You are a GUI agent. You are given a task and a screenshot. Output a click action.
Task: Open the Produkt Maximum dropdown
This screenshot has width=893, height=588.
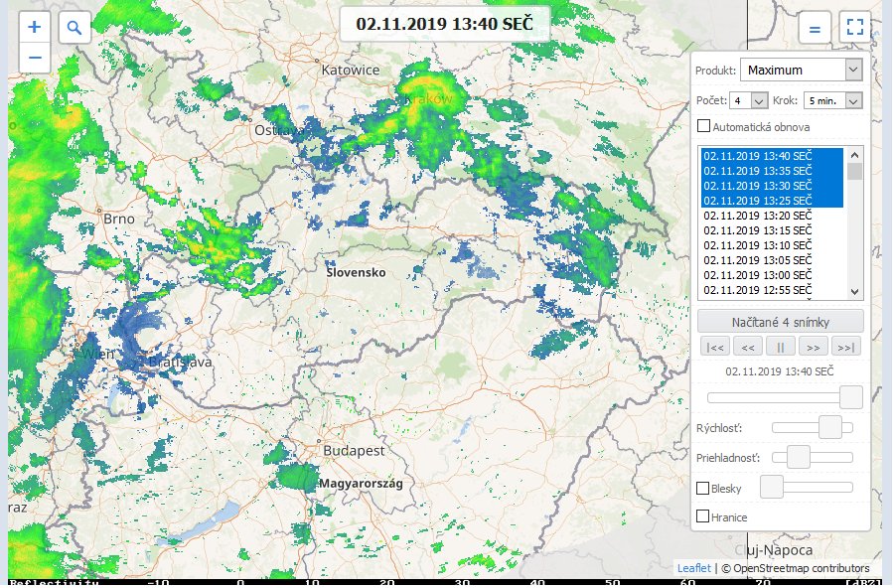click(x=802, y=71)
